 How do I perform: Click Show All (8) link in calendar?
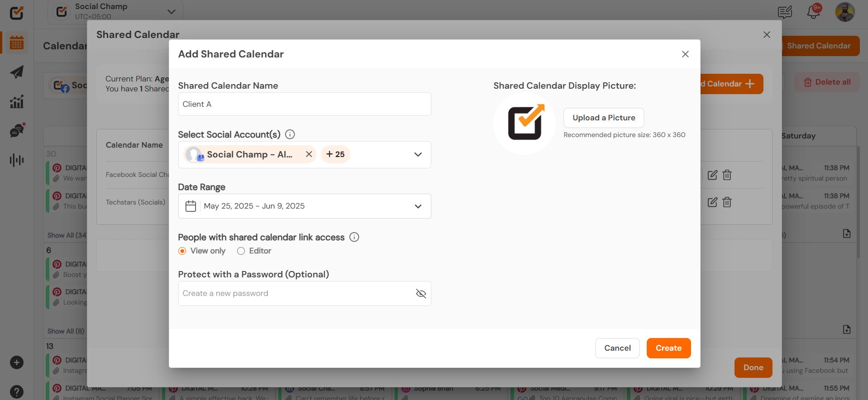tap(66, 331)
